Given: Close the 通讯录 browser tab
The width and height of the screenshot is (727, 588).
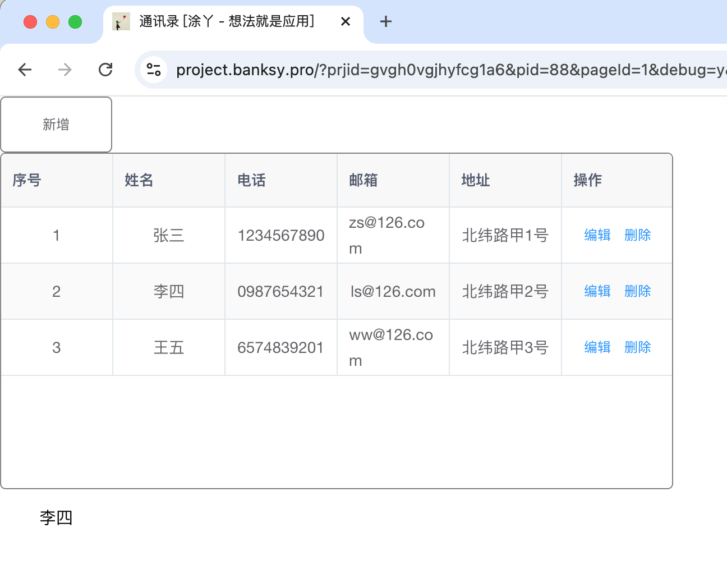Looking at the screenshot, I should click(346, 21).
